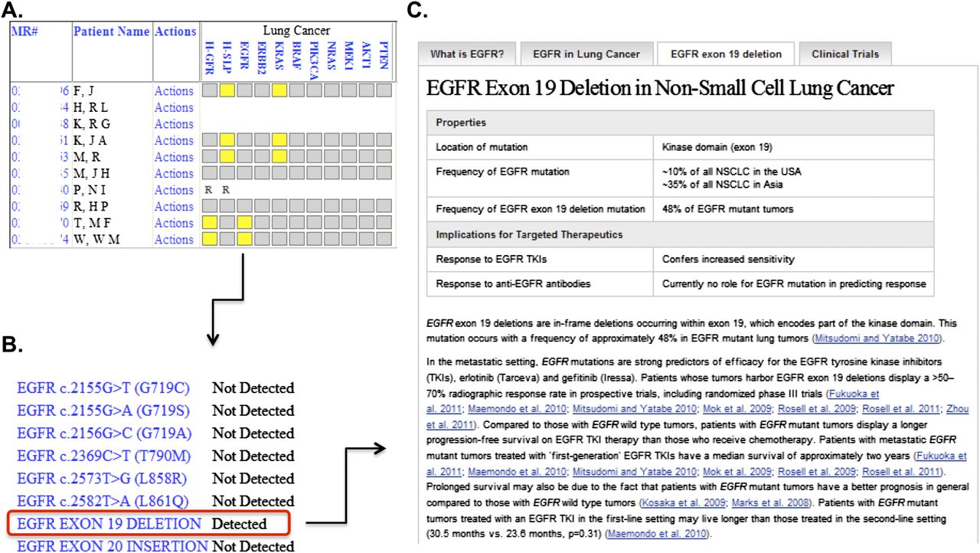The width and height of the screenshot is (980, 553).
Task: Click yellow H-GFR cell for patient W, W M
Action: click(209, 240)
